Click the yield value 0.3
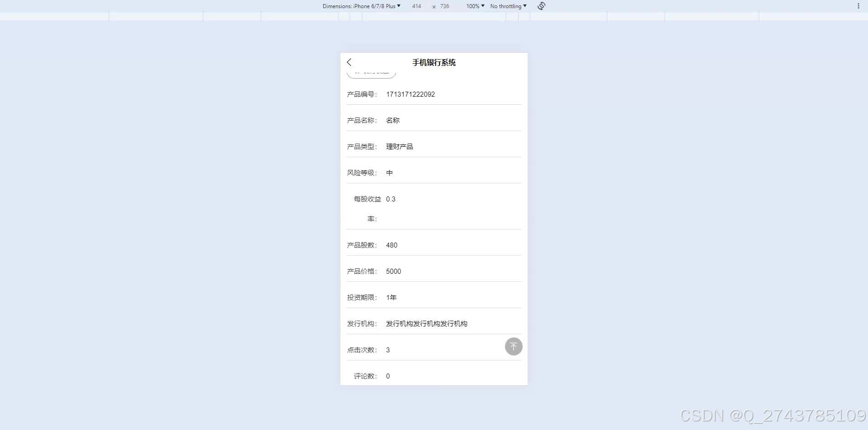868x430 pixels. 391,199
